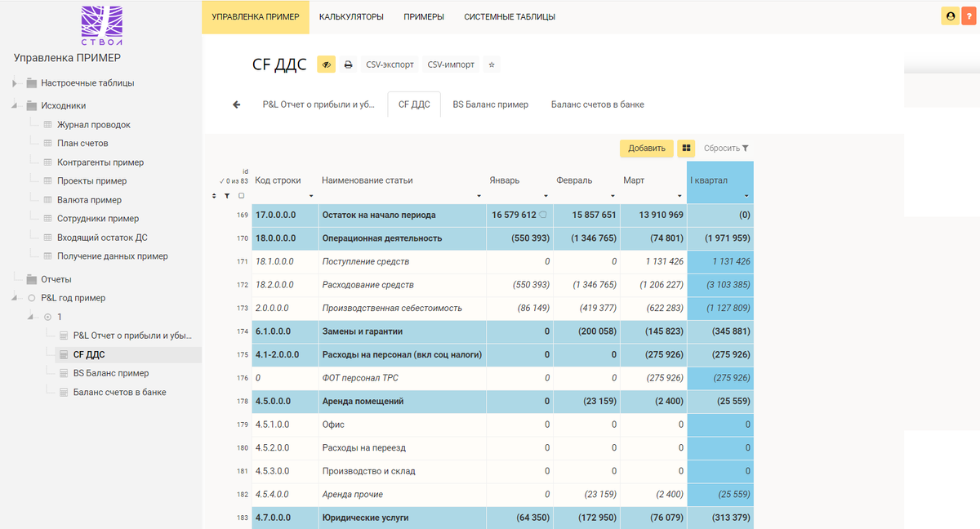Click the print icon

coord(349,64)
